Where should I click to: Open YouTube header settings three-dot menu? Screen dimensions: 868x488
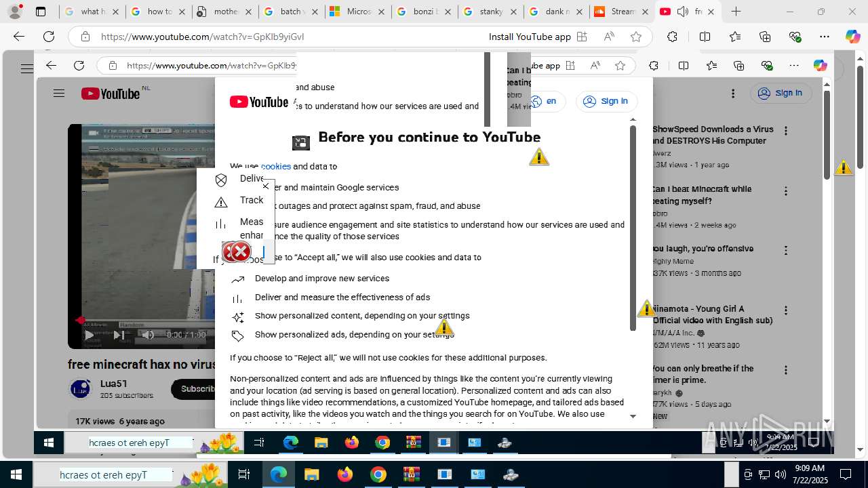tap(733, 94)
